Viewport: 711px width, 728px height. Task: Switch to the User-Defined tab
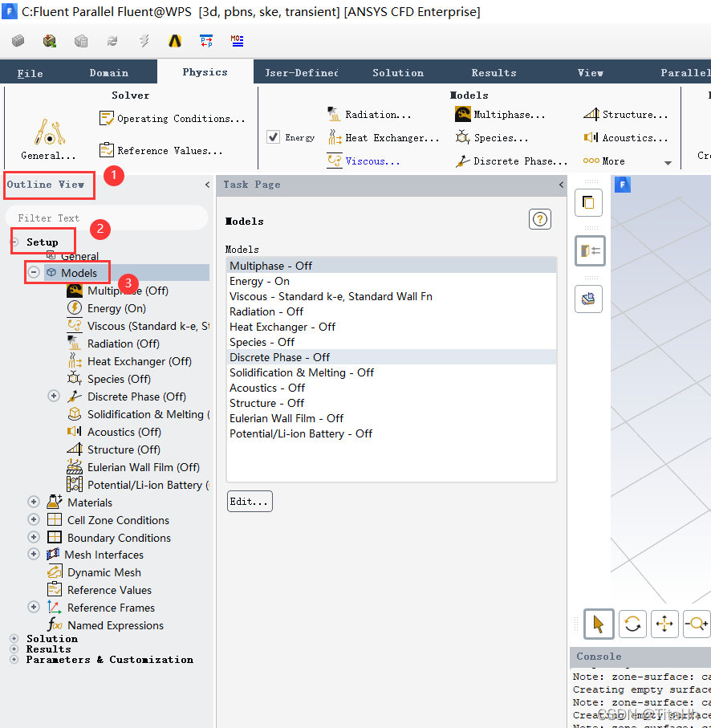pyautogui.click(x=302, y=73)
